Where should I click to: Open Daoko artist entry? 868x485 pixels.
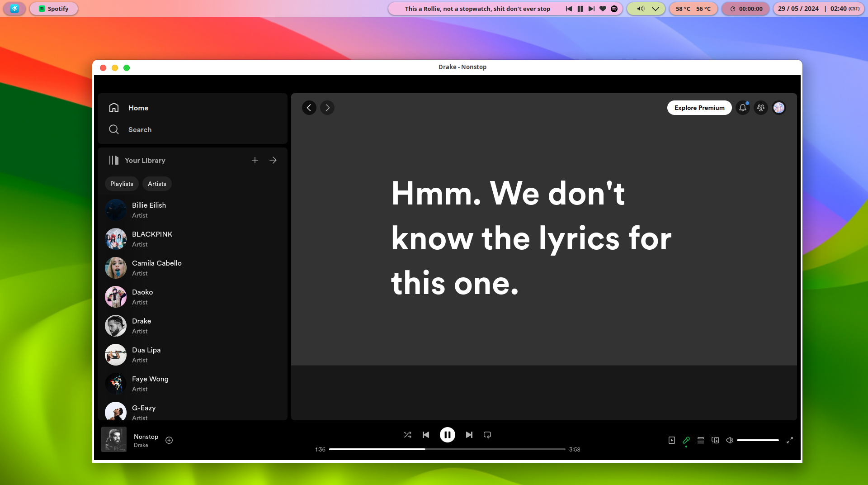[x=193, y=297]
